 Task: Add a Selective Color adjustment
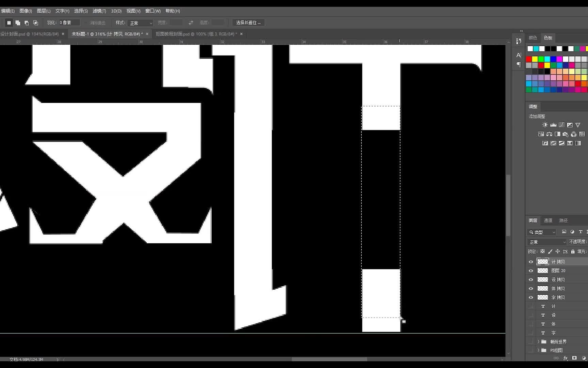(570, 143)
